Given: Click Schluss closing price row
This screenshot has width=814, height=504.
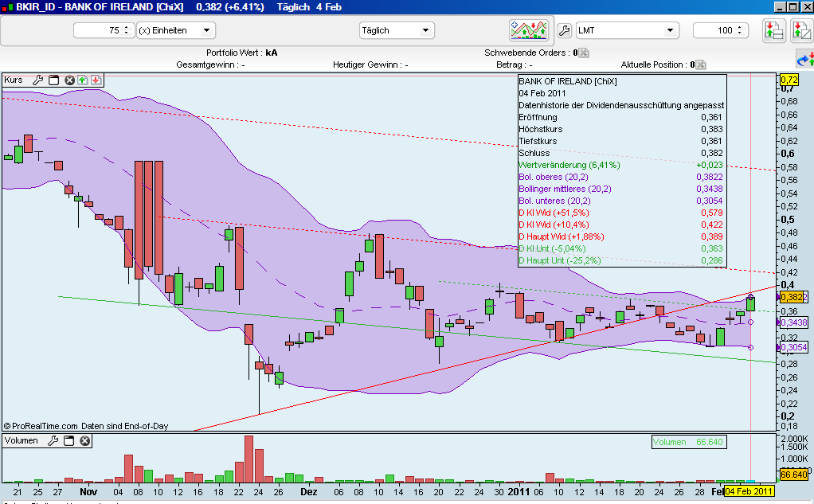Looking at the screenshot, I should [x=621, y=153].
